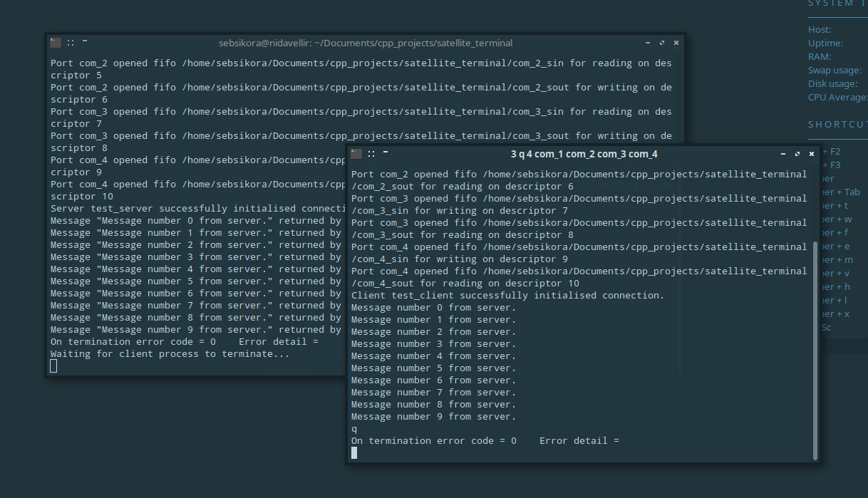
Task: Click 'Message number 5 from server.' in client window
Action: [433, 368]
